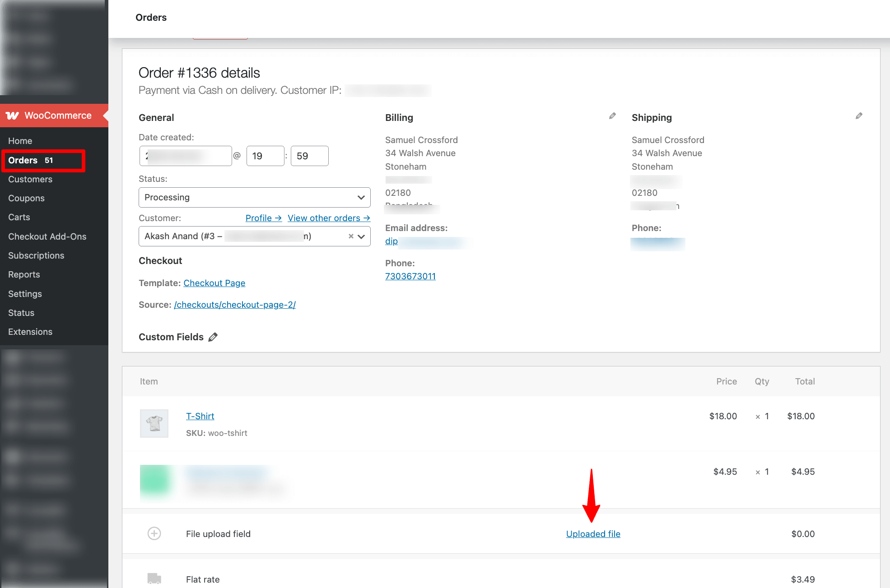Open Subscriptions in the sidebar

(36, 255)
